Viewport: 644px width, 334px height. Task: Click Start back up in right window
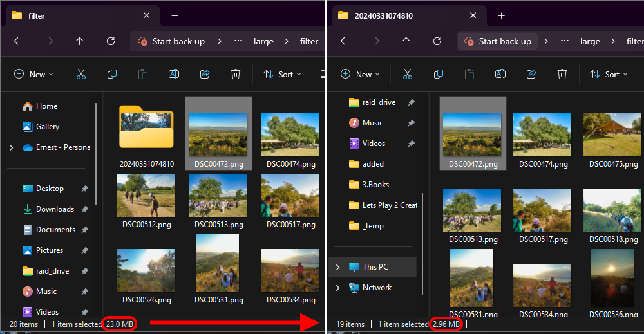pos(497,41)
